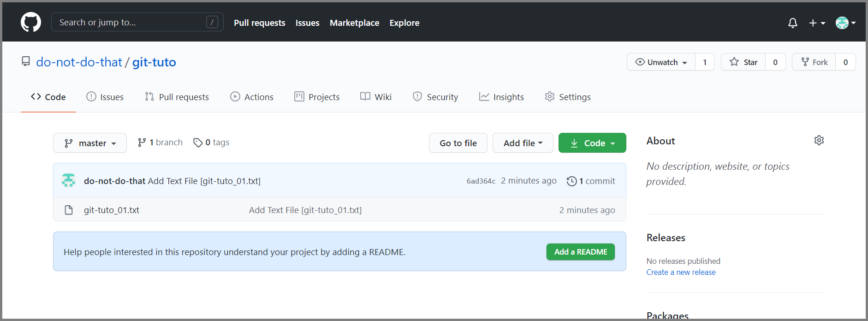868x321 pixels.
Task: Expand the green Code dropdown
Action: click(x=592, y=143)
